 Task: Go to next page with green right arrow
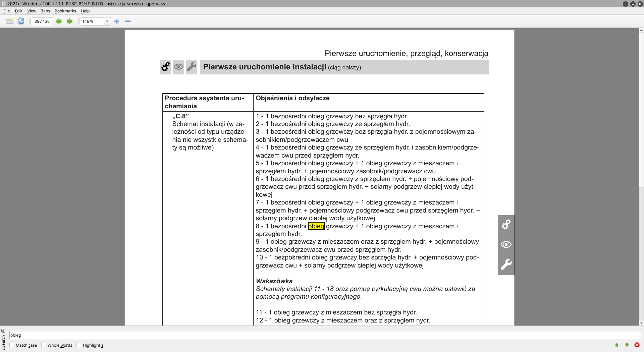tap(70, 21)
